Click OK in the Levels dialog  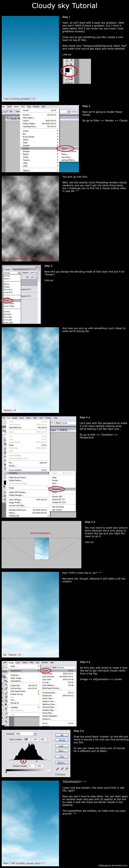tap(62, 735)
